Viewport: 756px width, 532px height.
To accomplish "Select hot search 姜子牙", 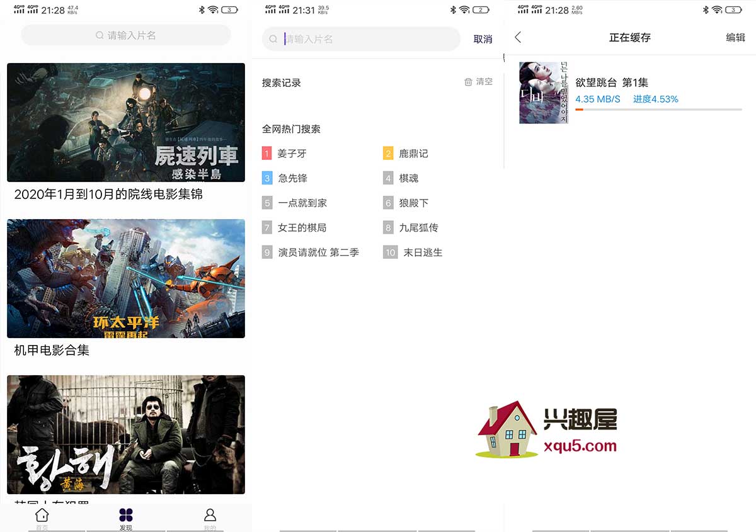I will click(x=292, y=154).
